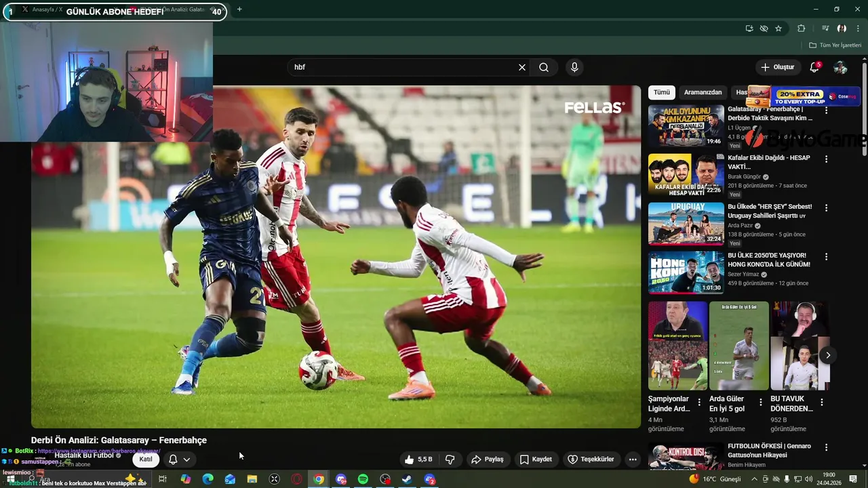Image resolution: width=868 pixels, height=488 pixels.
Task: Save video to playlist with Kaydet
Action: [536, 460]
